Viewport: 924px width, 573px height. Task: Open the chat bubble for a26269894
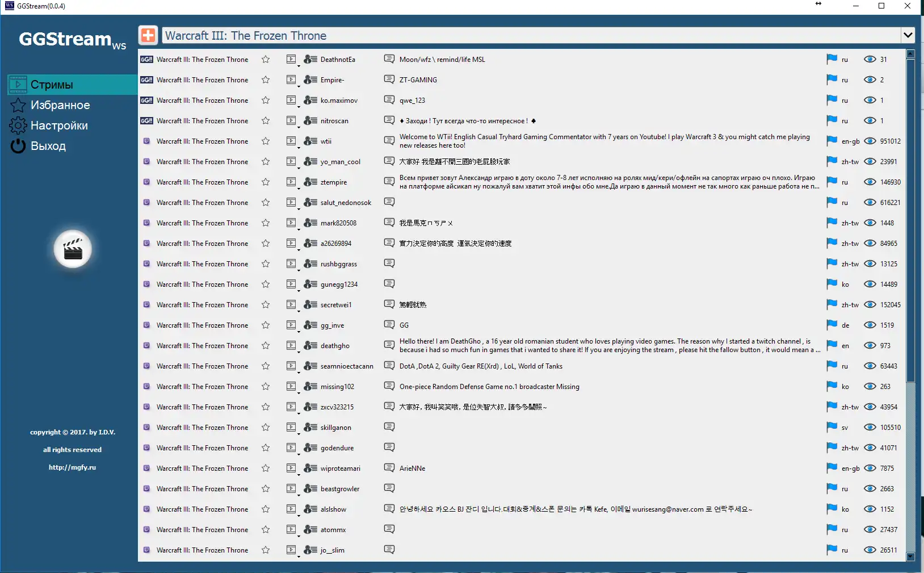[x=389, y=243]
